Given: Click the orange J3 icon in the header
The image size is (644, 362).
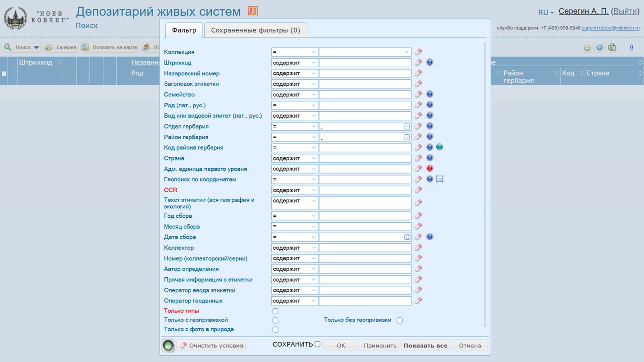Looking at the screenshot, I should click(x=253, y=11).
